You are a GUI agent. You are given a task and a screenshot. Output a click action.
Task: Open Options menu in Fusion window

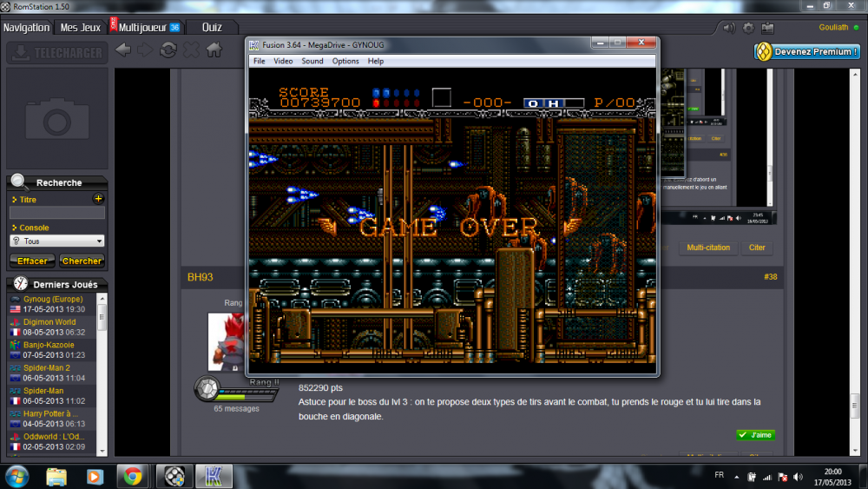pos(345,61)
